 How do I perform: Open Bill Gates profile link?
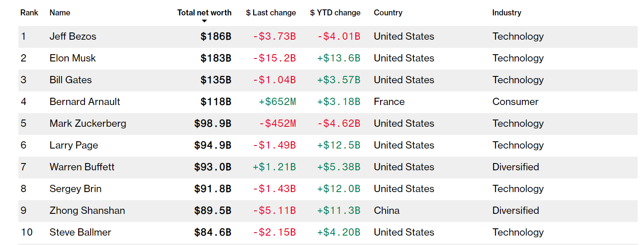(70, 80)
